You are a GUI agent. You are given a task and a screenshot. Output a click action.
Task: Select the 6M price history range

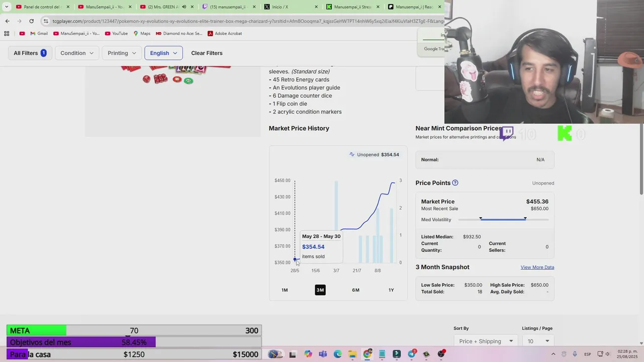tap(356, 290)
